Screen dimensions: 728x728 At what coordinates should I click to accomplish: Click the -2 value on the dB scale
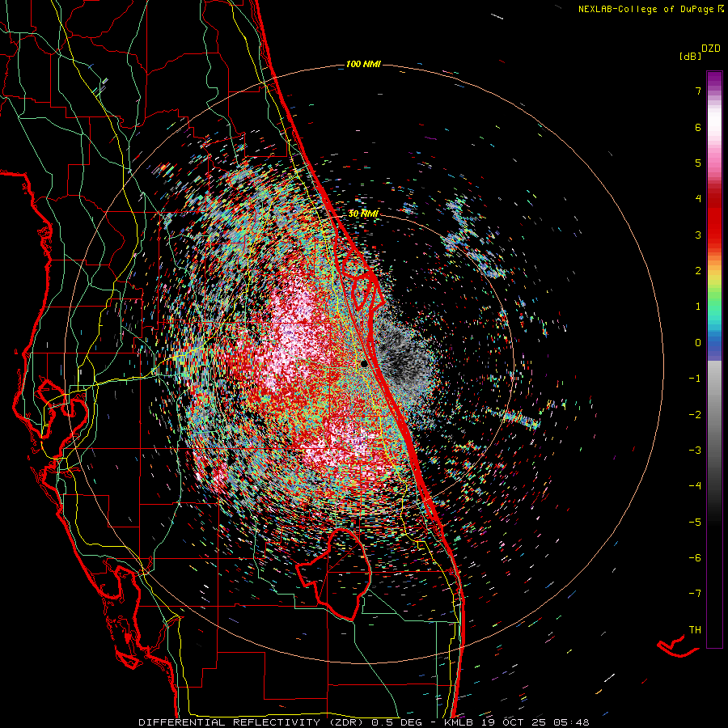click(x=695, y=414)
